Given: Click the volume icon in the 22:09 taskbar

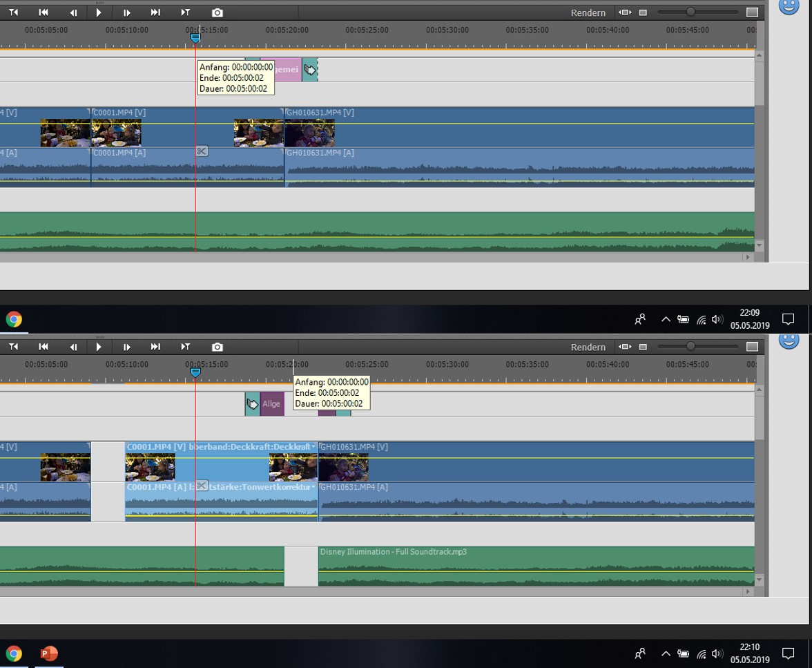Looking at the screenshot, I should pyautogui.click(x=717, y=319).
